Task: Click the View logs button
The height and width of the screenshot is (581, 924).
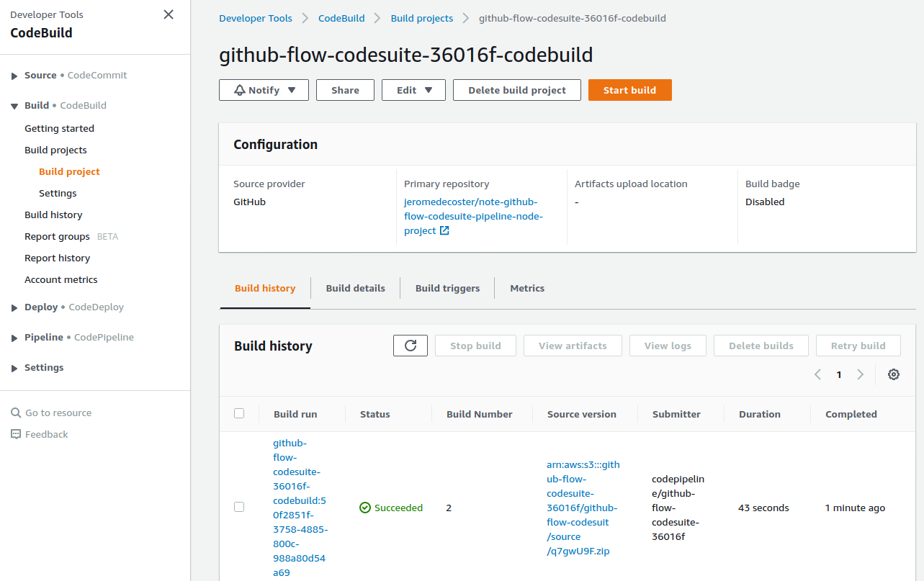Action: pos(668,346)
